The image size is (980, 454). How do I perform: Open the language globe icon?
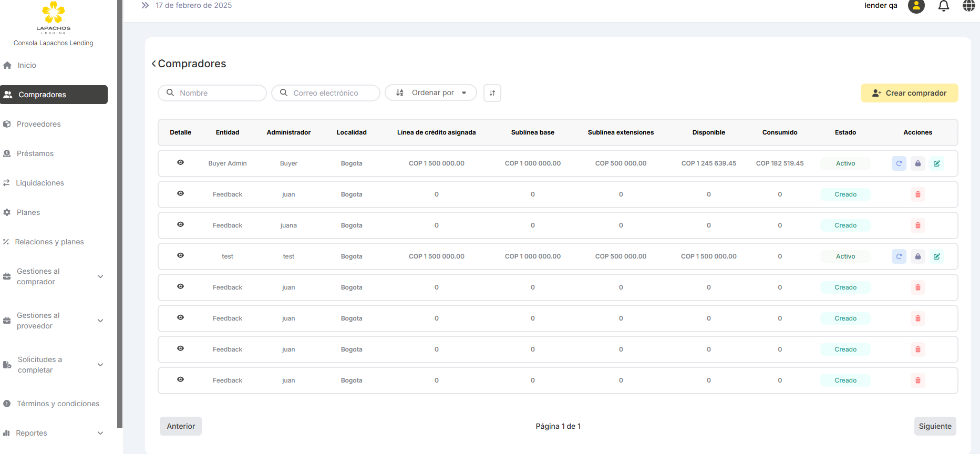tap(968, 6)
